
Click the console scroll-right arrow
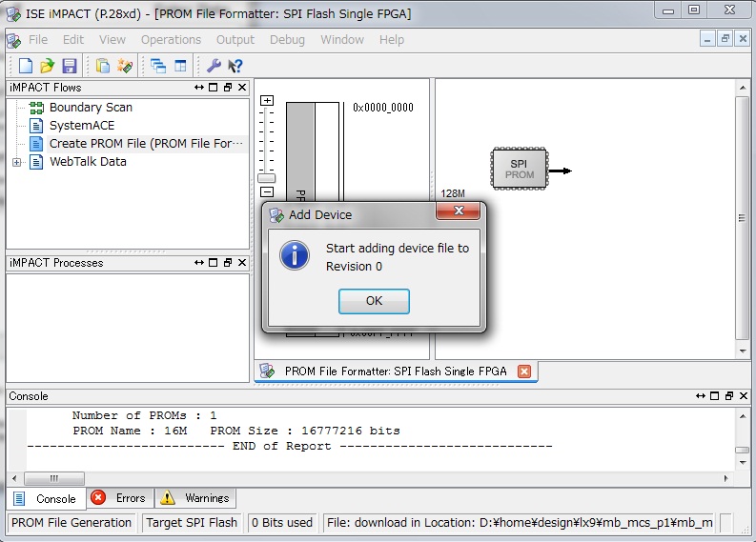click(x=725, y=478)
